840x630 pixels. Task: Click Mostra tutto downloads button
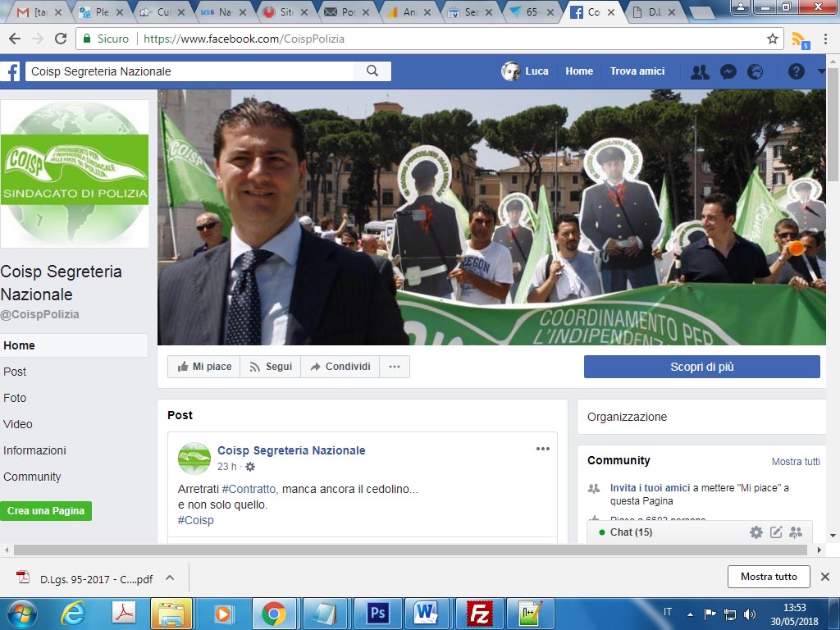click(x=769, y=577)
